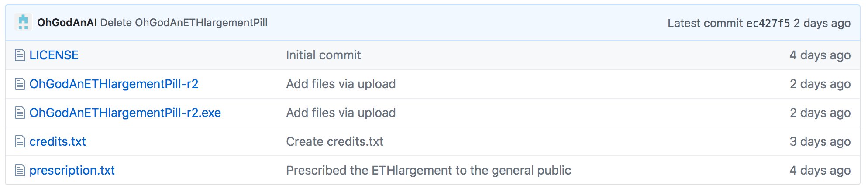Click the 'Initial commit' message for LICENSE

click(324, 55)
